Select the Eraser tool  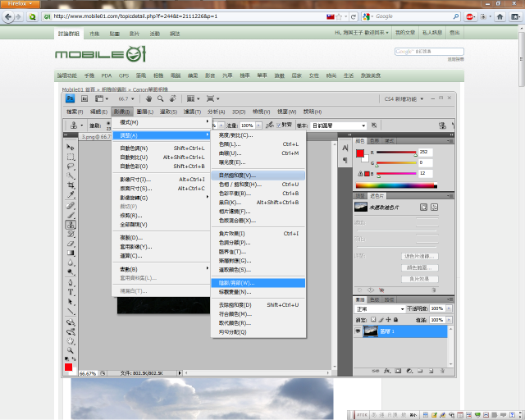tap(71, 244)
